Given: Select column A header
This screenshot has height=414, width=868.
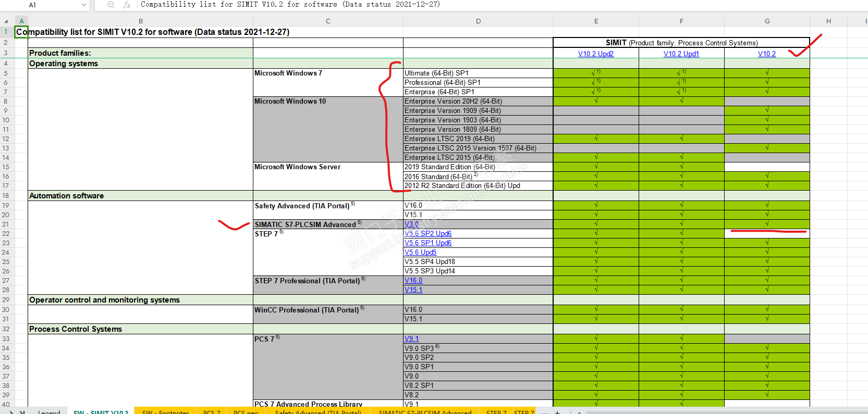Looking at the screenshot, I should [x=21, y=21].
